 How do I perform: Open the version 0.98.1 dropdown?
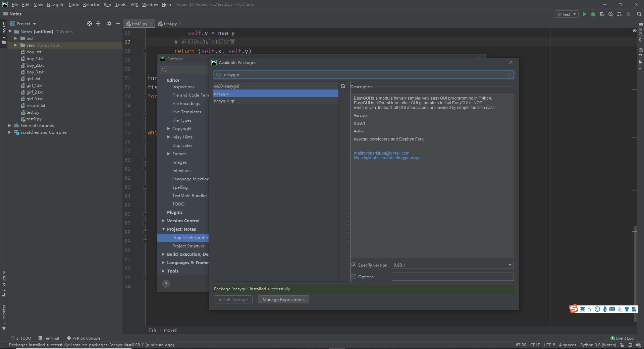pos(453,265)
